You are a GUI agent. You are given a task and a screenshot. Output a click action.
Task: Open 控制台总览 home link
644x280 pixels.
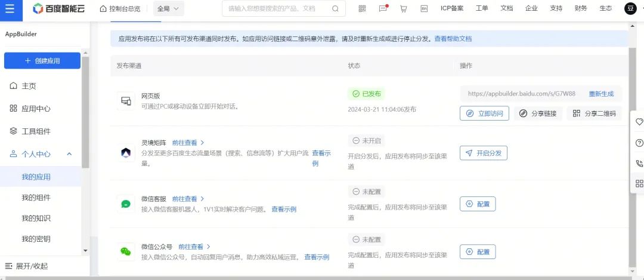[x=119, y=8]
